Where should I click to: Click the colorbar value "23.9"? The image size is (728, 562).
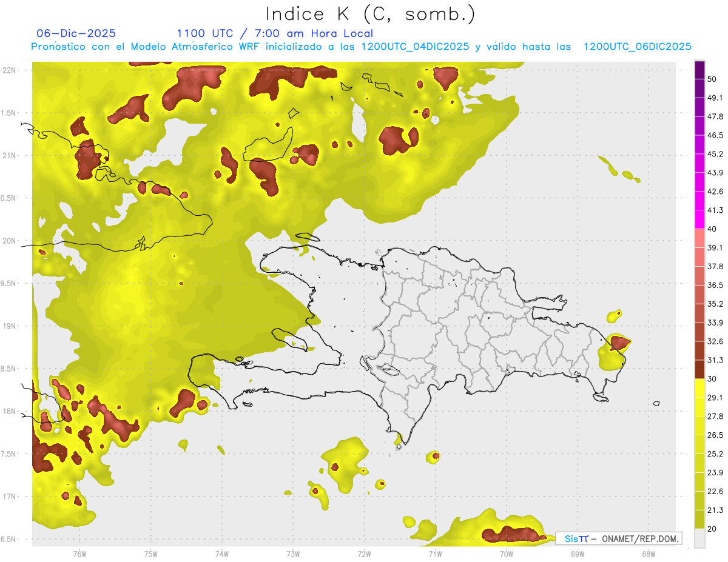click(x=715, y=473)
